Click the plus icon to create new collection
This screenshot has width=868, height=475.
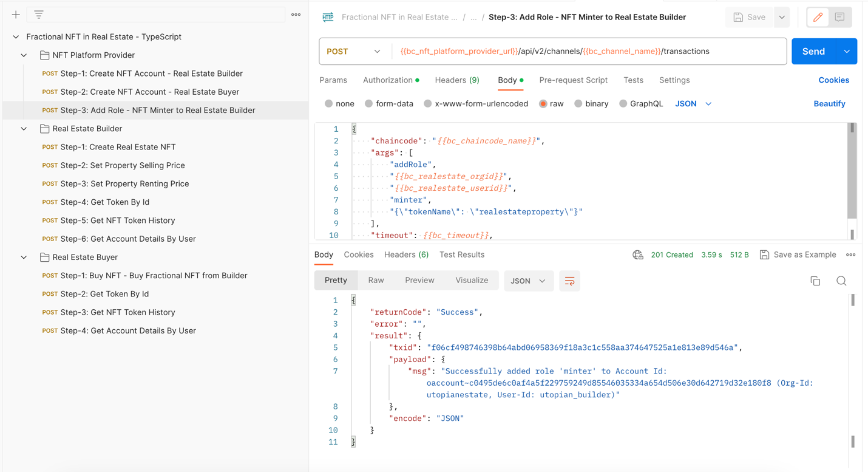[x=16, y=15]
